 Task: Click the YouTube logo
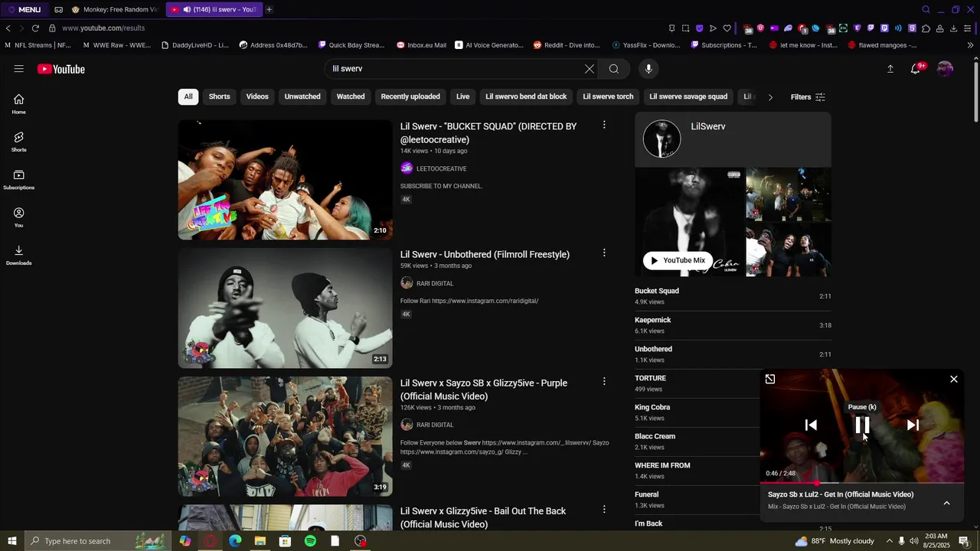point(61,69)
